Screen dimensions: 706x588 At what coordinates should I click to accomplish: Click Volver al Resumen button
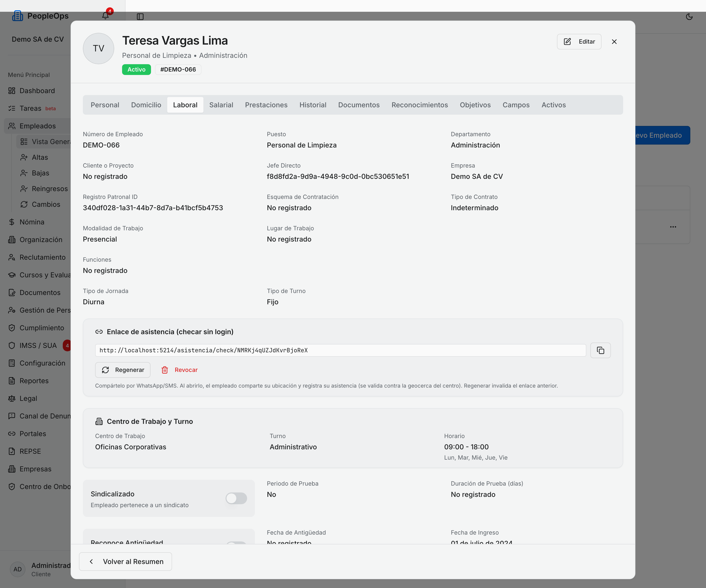[x=126, y=562]
